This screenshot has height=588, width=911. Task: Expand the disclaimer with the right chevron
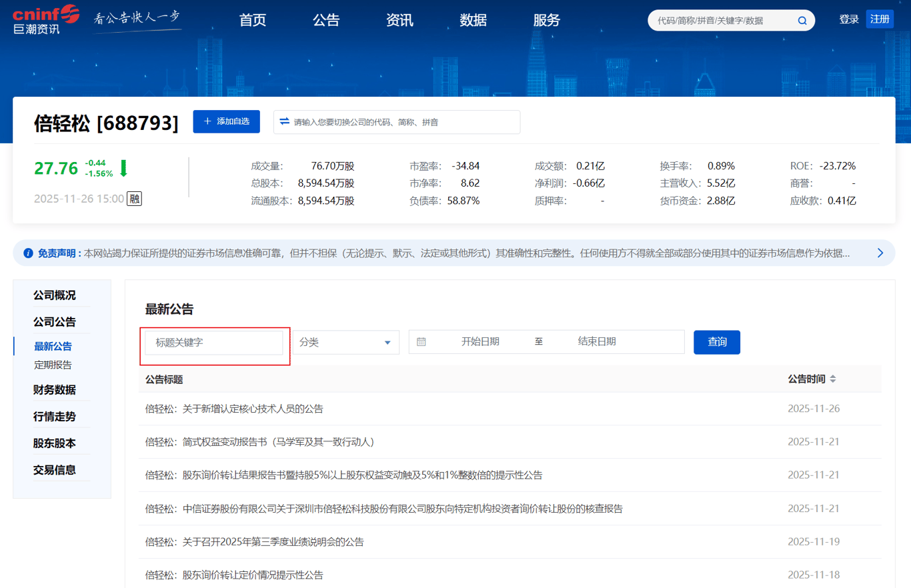point(880,253)
